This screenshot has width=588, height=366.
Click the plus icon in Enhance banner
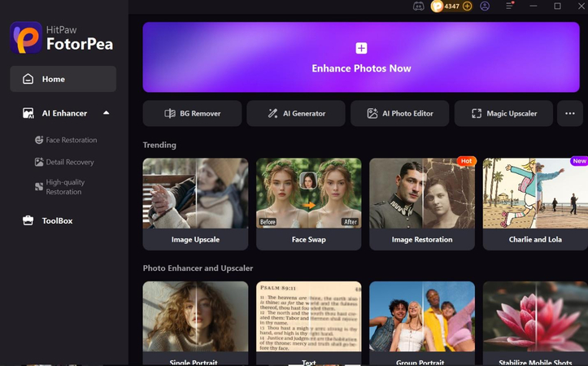(361, 48)
